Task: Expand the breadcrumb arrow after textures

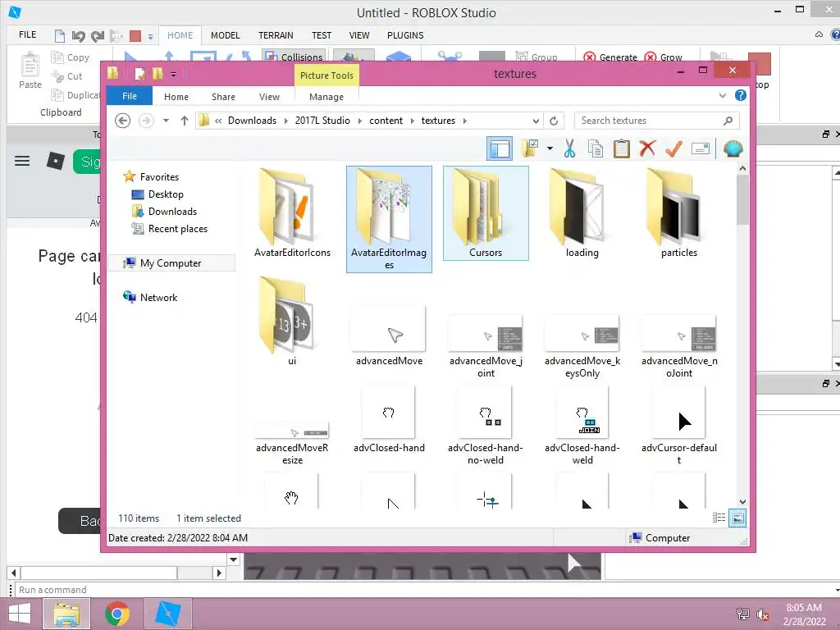Action: coord(464,121)
